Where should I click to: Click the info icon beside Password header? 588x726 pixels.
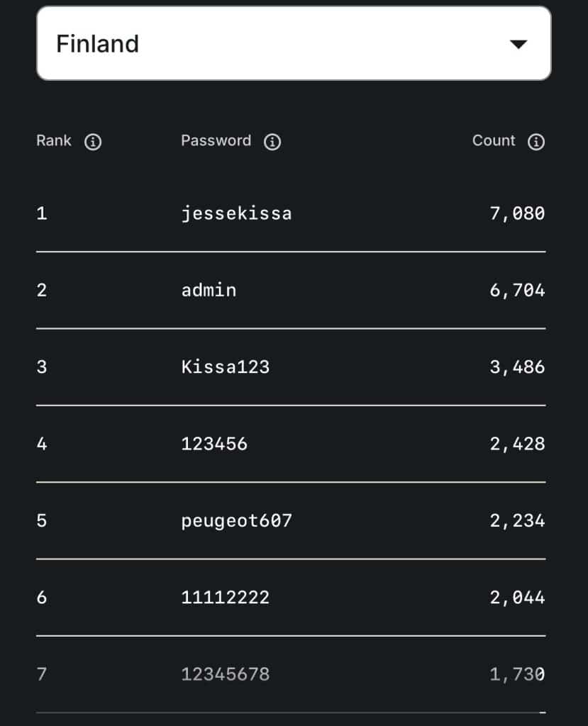pyautogui.click(x=272, y=142)
